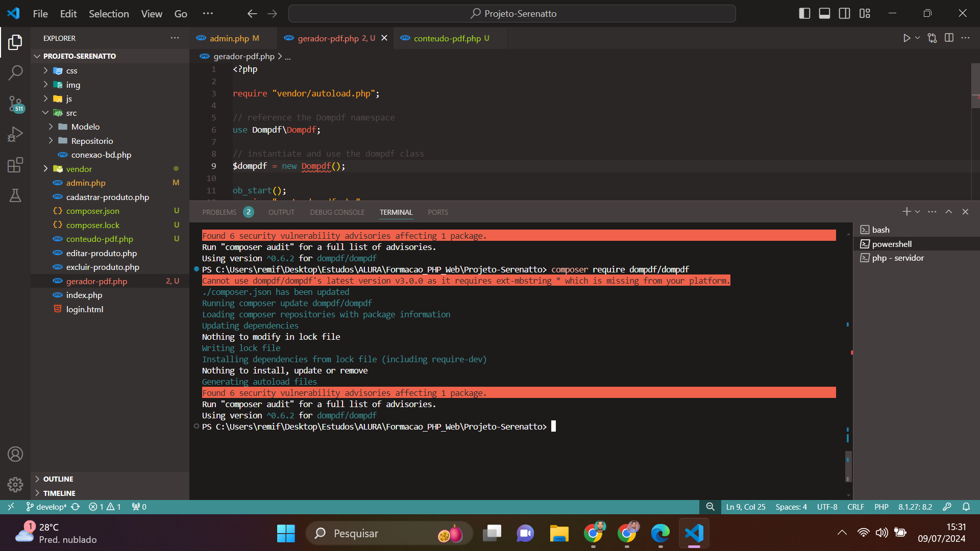Switch to the DEBUG CONSOLE tab
The image size is (980, 551).
[x=337, y=212]
